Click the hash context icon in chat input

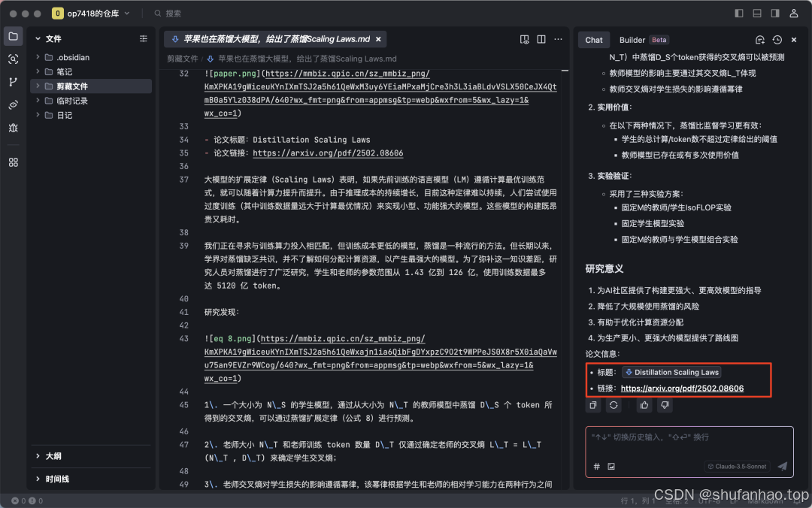click(596, 467)
